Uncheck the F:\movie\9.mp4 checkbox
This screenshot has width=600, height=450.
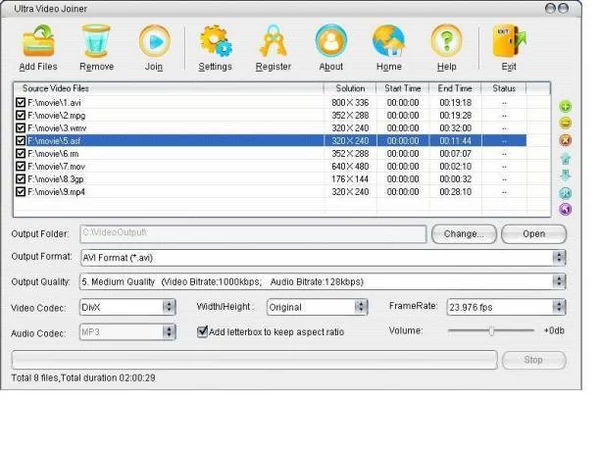coord(21,191)
